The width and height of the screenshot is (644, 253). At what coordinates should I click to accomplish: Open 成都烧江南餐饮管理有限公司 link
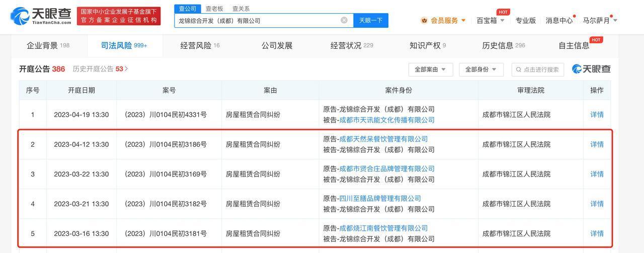(x=383, y=228)
